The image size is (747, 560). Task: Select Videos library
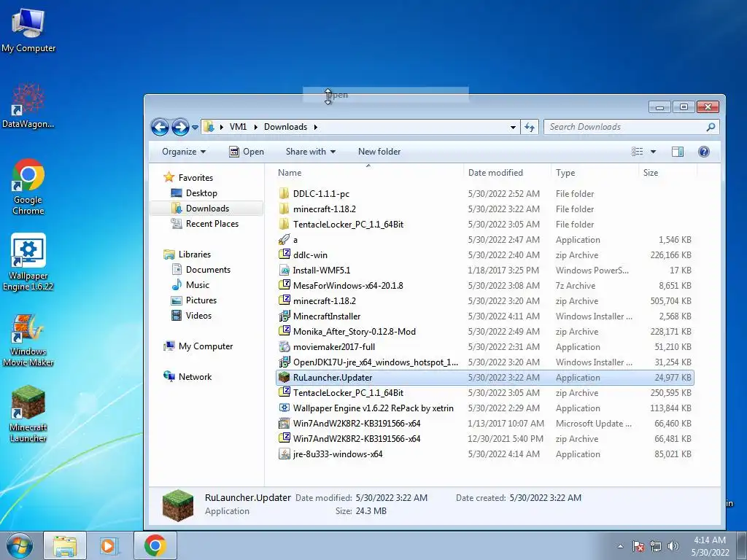pos(192,315)
